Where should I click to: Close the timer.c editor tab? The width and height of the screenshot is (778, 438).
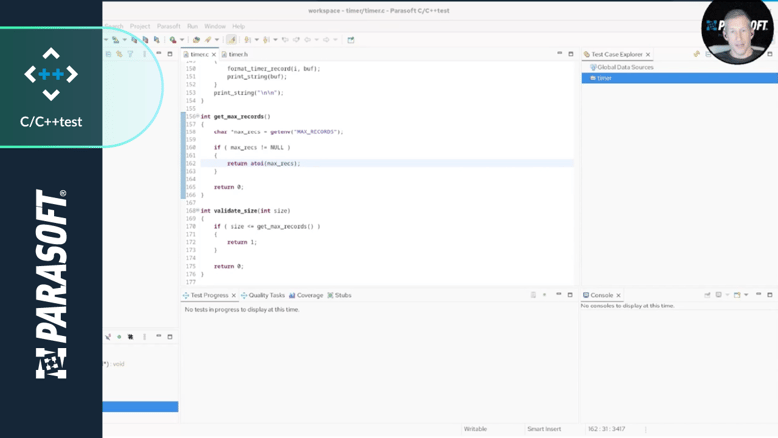pyautogui.click(x=214, y=55)
